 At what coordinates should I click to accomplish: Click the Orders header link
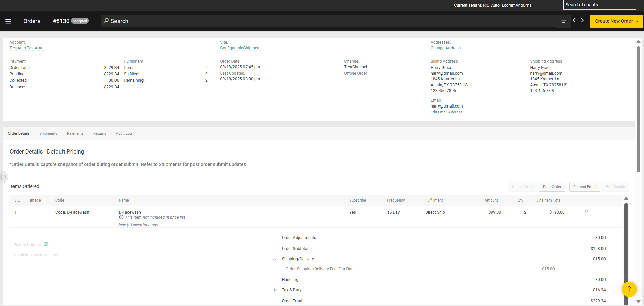coord(32,21)
